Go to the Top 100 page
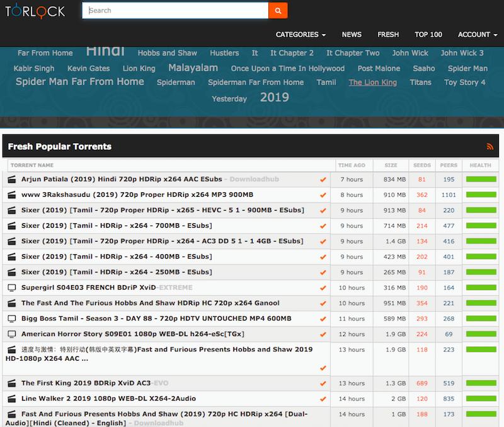The height and width of the screenshot is (427, 504). tap(428, 35)
